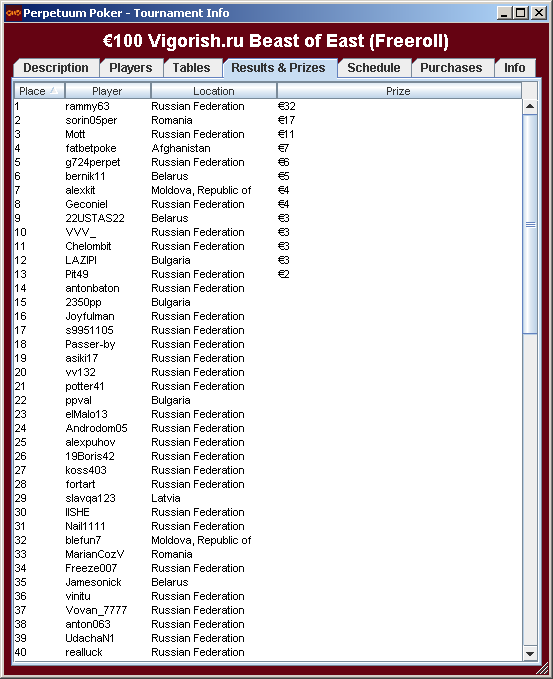Select player rammy63 row
Viewport: 553px width, 679px height.
(x=268, y=106)
